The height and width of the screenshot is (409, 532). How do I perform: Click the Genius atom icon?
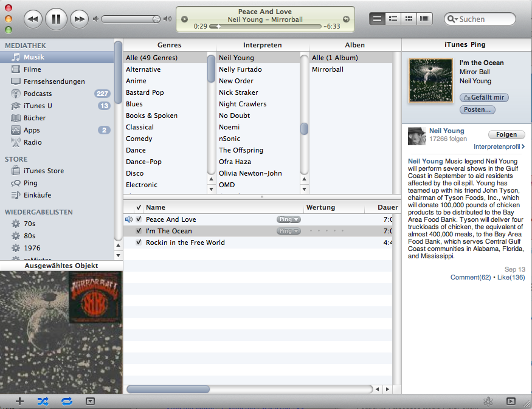488,402
